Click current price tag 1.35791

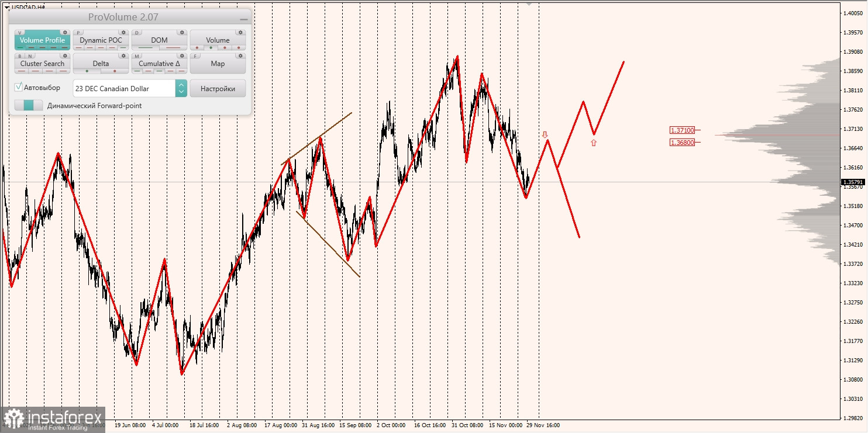click(x=853, y=182)
